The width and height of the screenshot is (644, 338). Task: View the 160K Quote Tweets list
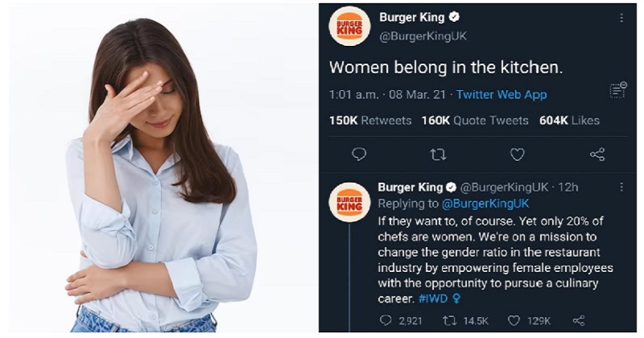click(475, 121)
